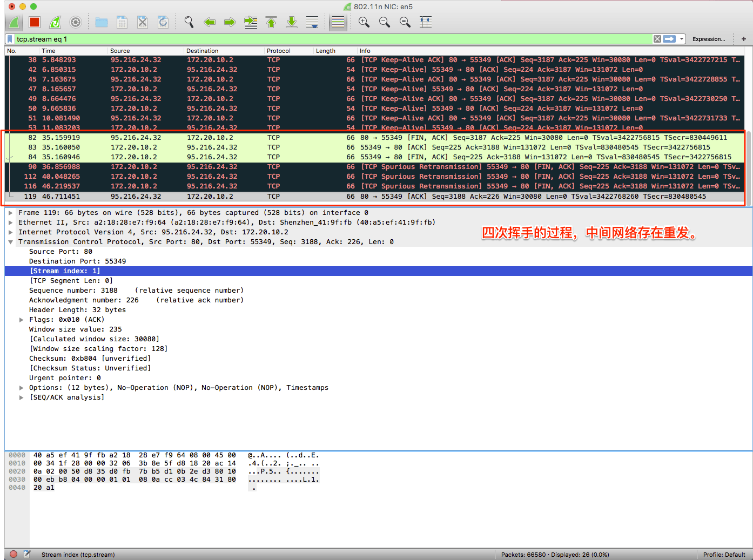
Task: Click the expert info circle in status bar
Action: coord(14,554)
